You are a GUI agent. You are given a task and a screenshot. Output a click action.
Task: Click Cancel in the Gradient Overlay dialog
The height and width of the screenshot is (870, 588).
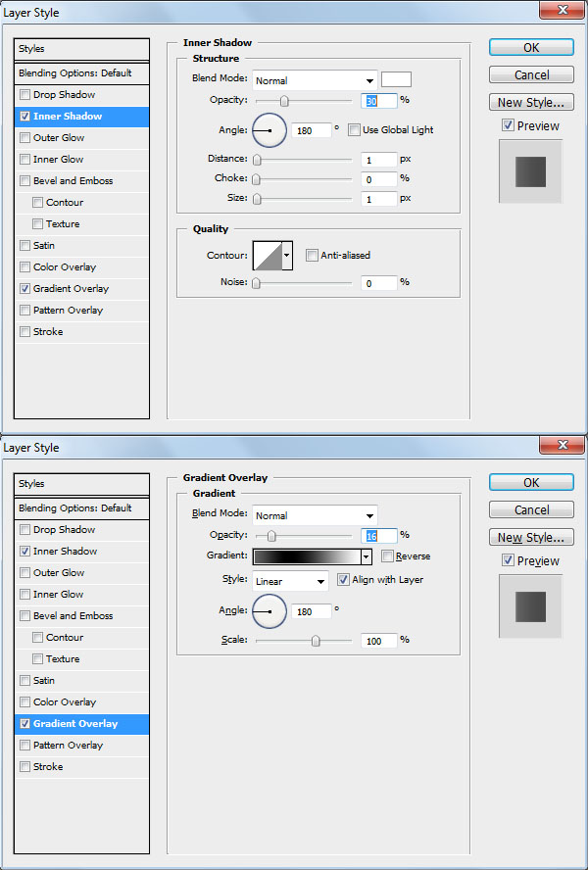tap(531, 509)
